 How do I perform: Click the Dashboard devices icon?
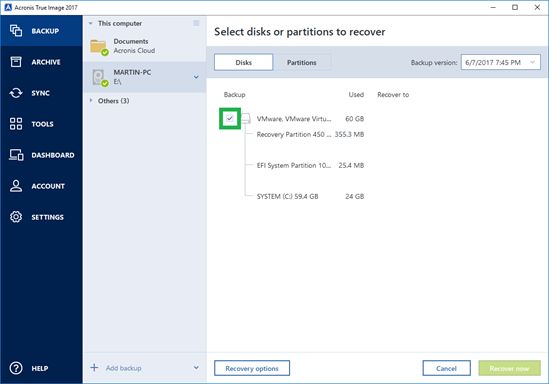coord(16,155)
